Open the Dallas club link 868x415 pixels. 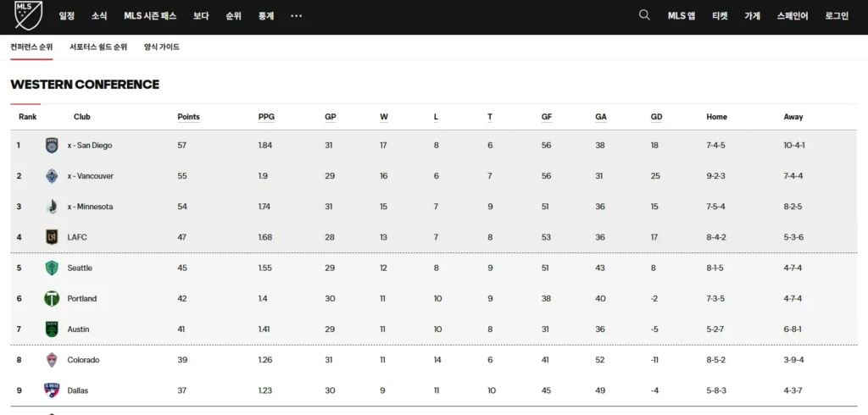coord(77,390)
